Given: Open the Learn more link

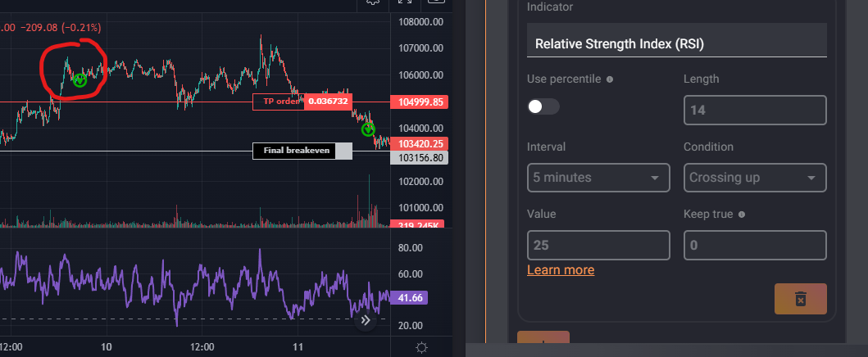Looking at the screenshot, I should click(x=561, y=270).
